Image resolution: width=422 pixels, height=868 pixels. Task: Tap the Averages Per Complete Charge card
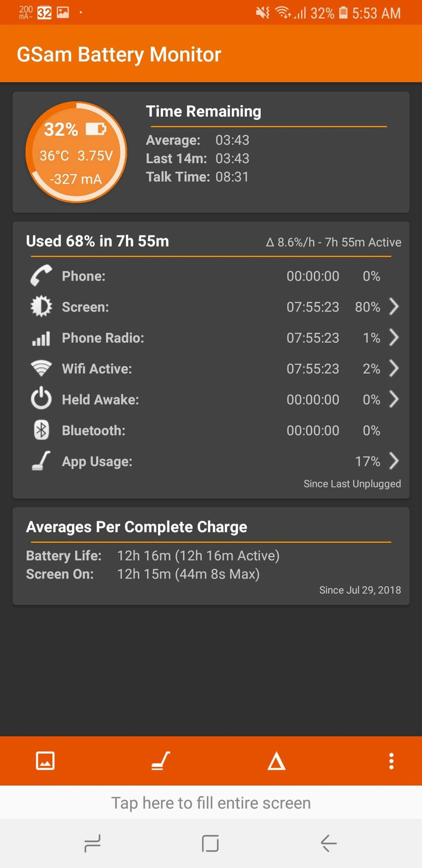pyautogui.click(x=211, y=556)
